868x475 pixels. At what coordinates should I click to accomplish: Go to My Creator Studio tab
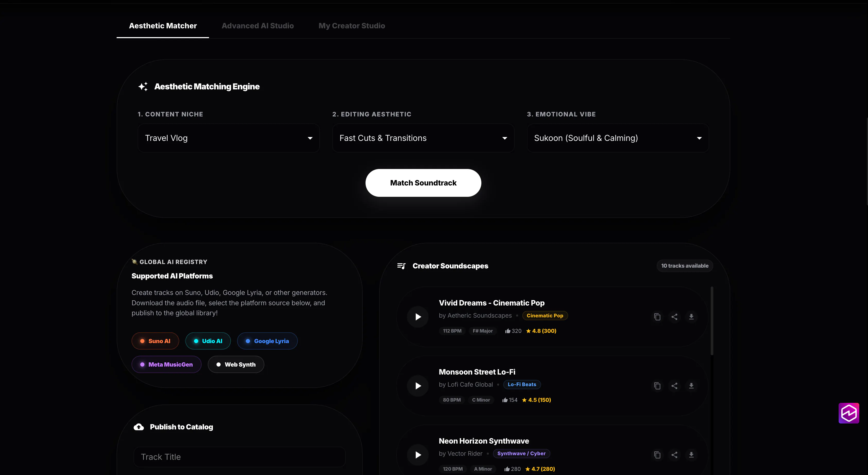(x=352, y=26)
